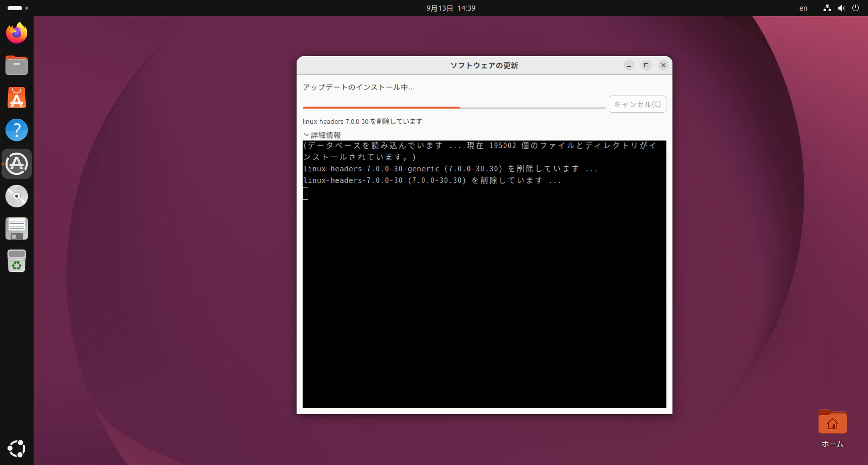Open network status icon in top bar
The height and width of the screenshot is (465, 868).
(827, 8)
